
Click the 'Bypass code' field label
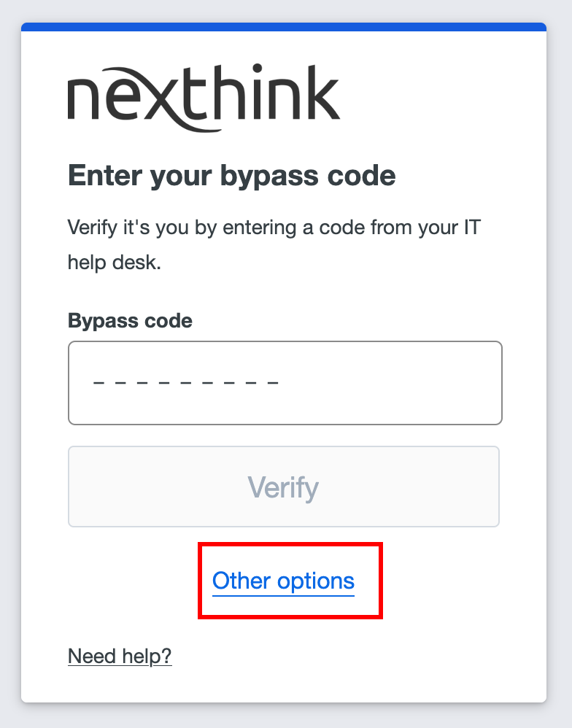(x=130, y=320)
